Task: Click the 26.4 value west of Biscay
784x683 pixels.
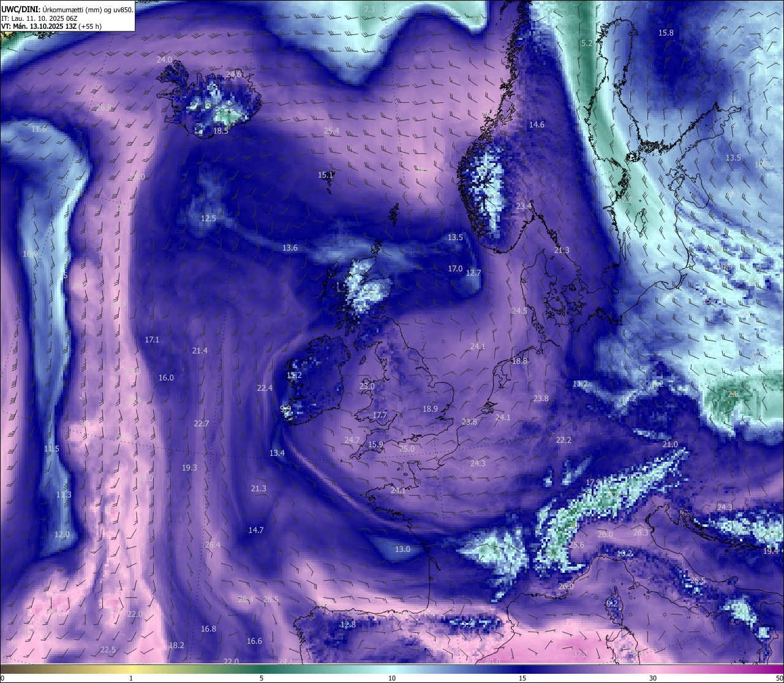Action: 213,545
